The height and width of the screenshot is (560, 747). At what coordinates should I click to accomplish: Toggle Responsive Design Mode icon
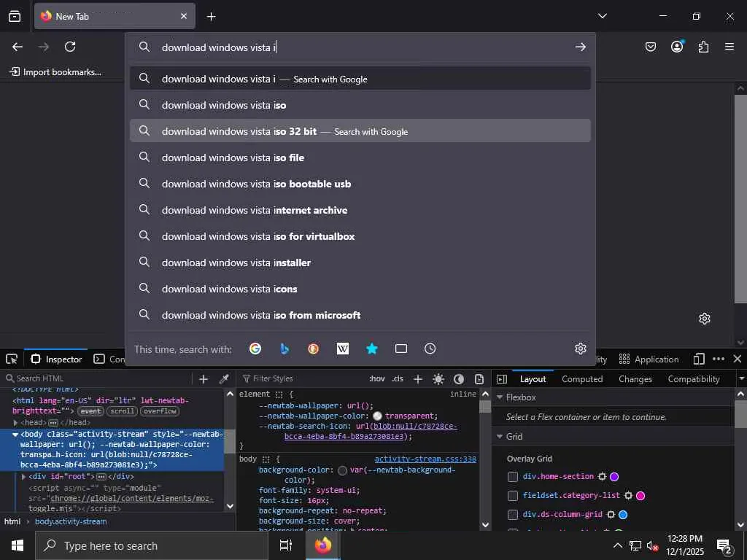tap(699, 359)
